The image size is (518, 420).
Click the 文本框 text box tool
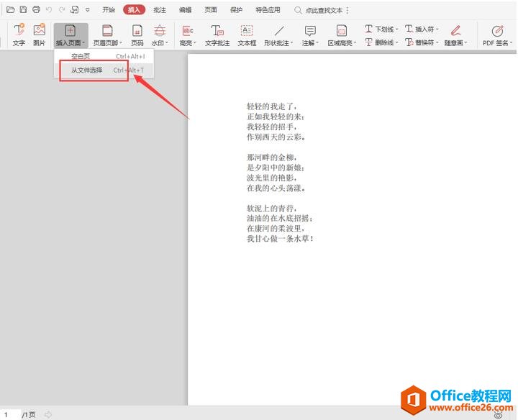247,35
